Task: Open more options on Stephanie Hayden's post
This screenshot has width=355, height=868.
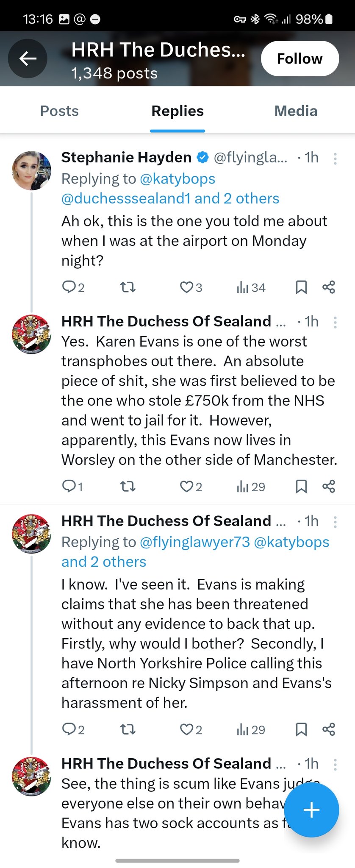Action: pos(335,159)
